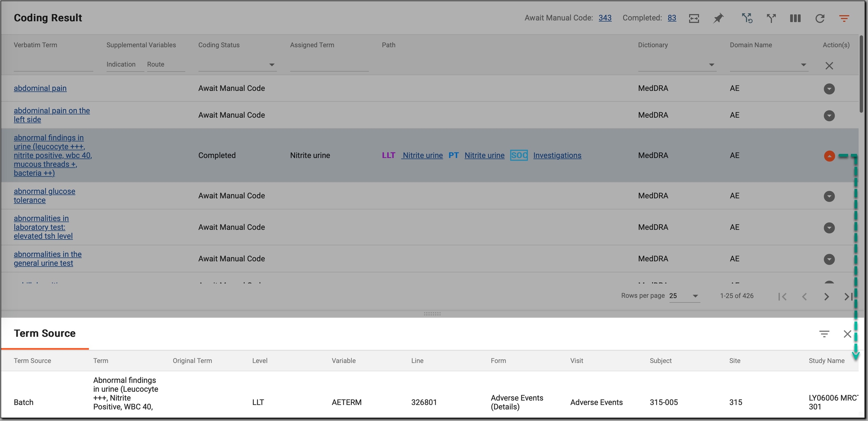Expand actions for abnormal glucose tolerance row
Viewport: 868px width, 421px height.
point(829,196)
